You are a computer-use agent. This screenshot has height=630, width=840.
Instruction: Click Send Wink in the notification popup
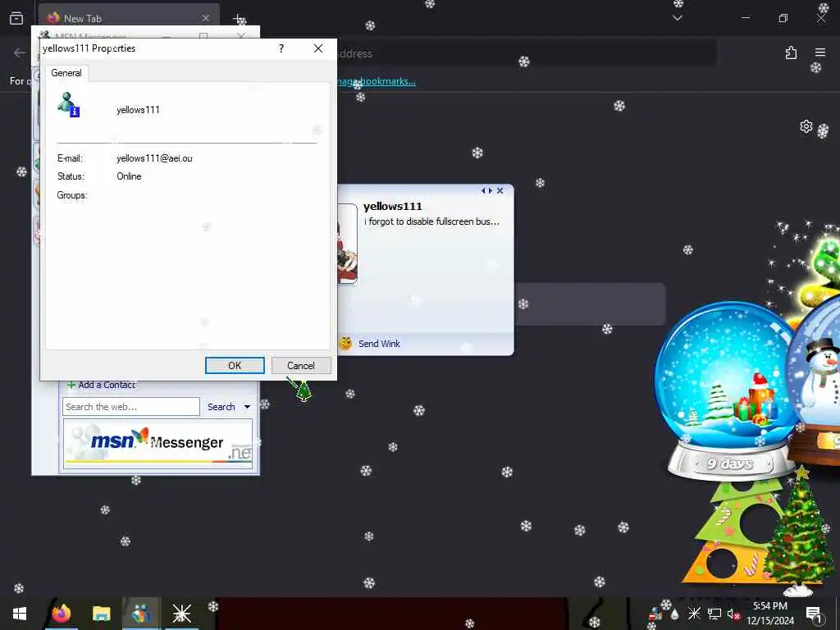tap(379, 344)
